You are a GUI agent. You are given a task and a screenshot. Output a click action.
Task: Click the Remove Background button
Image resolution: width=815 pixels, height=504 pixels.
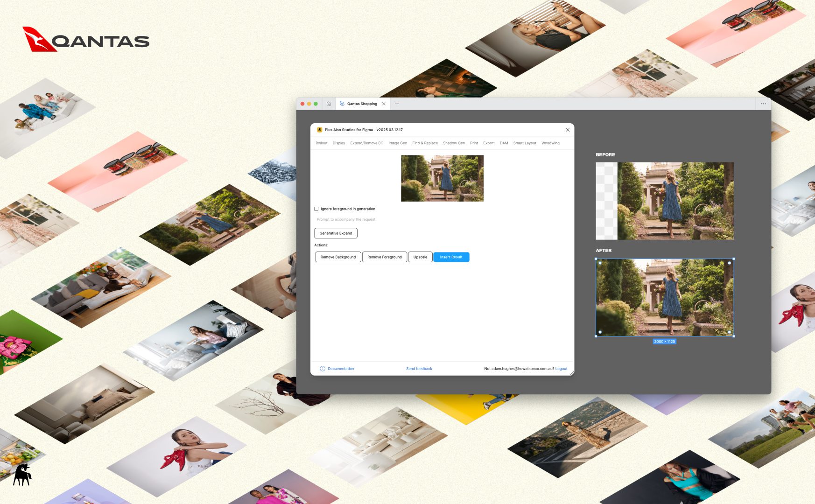pos(338,257)
